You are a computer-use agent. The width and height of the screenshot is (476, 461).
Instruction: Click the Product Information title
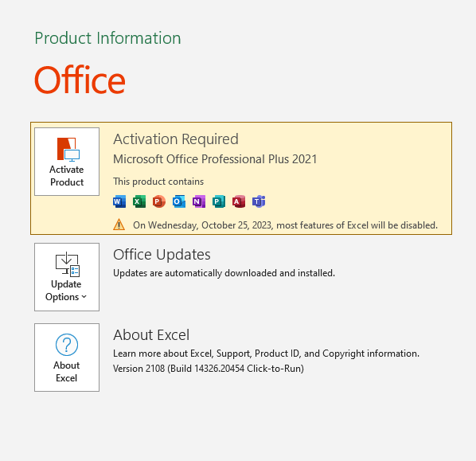[x=107, y=38]
